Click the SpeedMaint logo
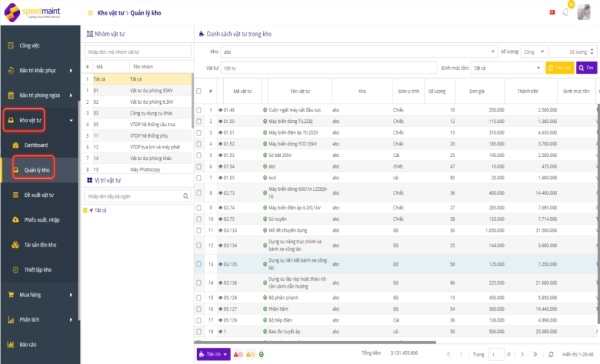The image size is (600, 364). pos(32,12)
